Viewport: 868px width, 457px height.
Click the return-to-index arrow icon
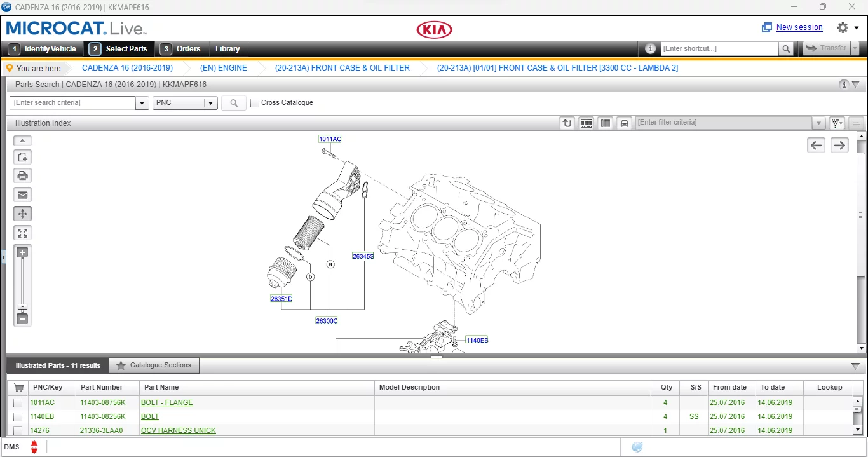coord(567,122)
